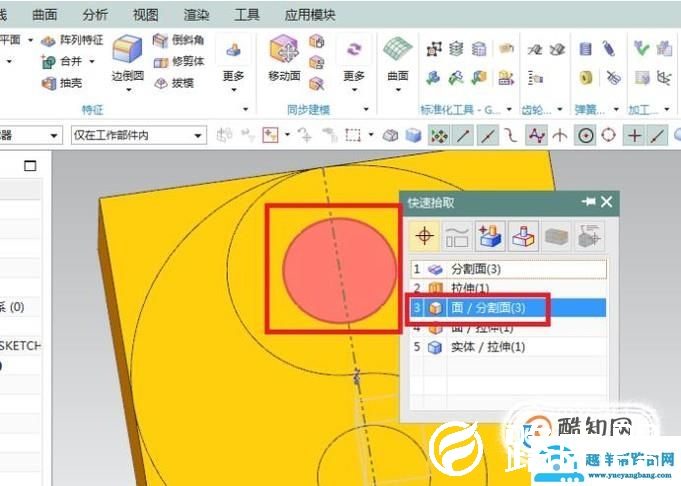Viewport: 681px width, 486px height.
Task: Click the 合并 unite tool
Action: (x=62, y=62)
